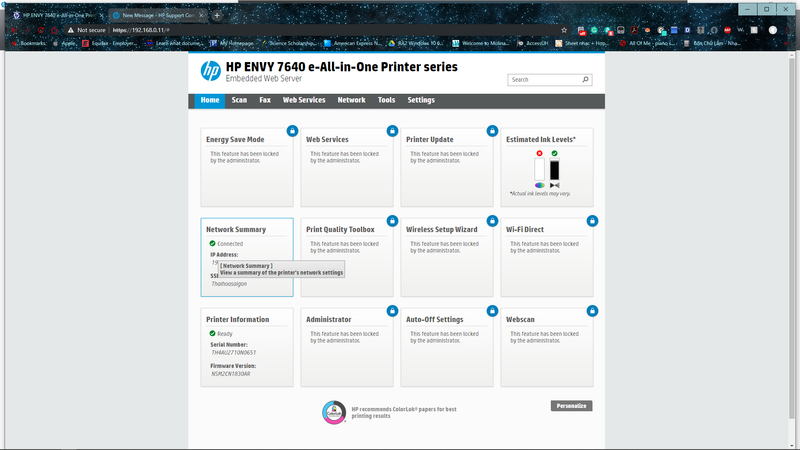Image resolution: width=800 pixels, height=450 pixels.
Task: Open the Estimated Ink Levels card
Action: pyautogui.click(x=547, y=167)
